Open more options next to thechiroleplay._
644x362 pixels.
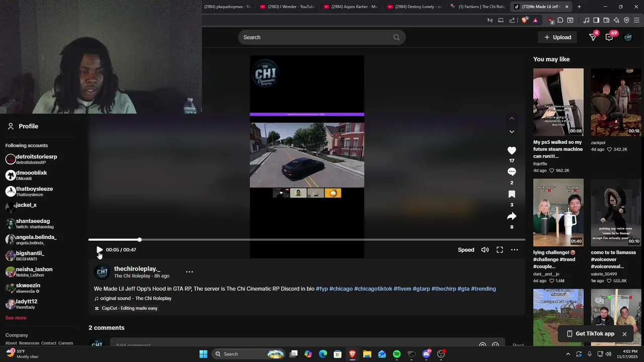coord(190,271)
